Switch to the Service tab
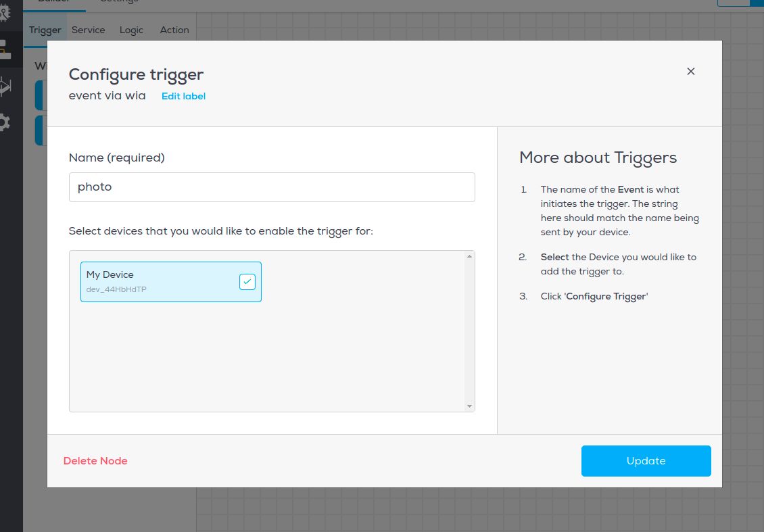764x532 pixels. click(88, 30)
